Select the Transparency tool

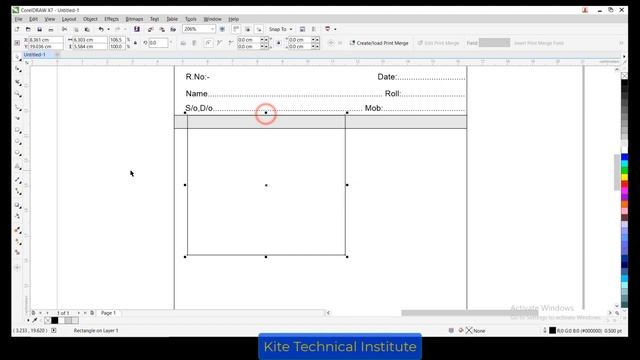point(18,216)
